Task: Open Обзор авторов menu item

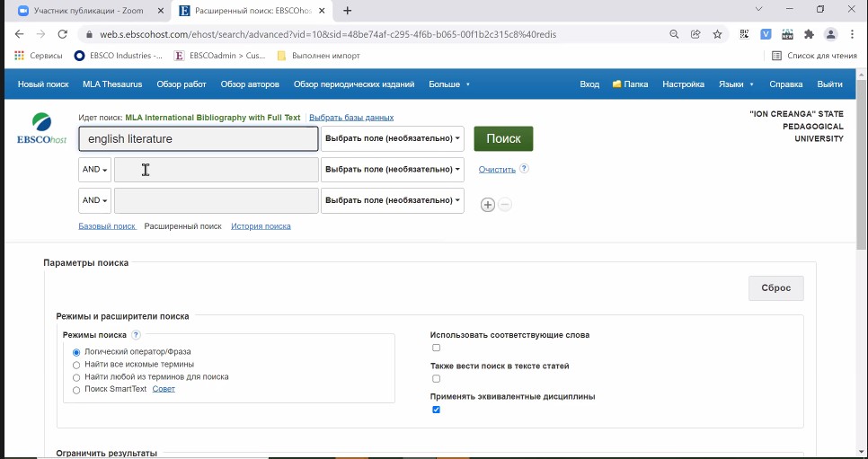Action: tap(250, 84)
